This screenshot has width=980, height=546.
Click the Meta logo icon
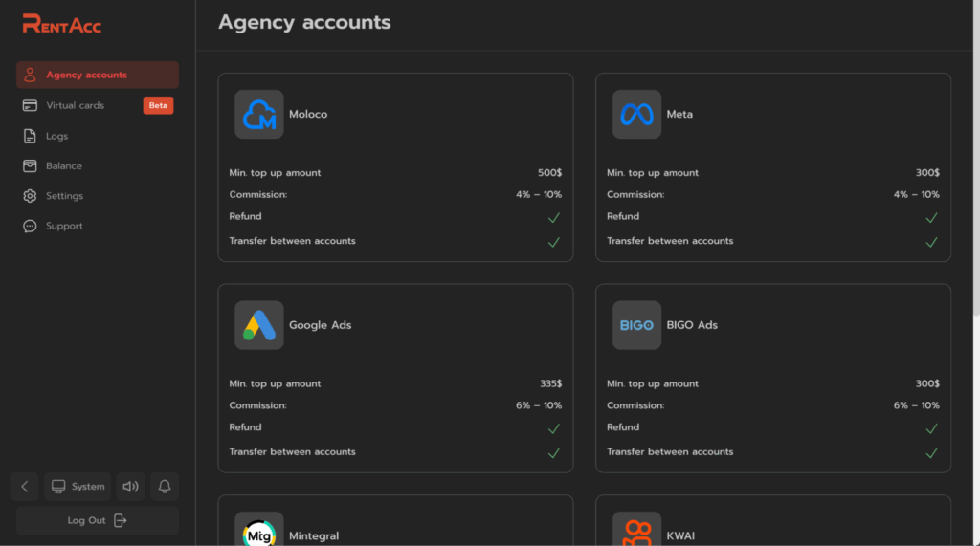[636, 115]
